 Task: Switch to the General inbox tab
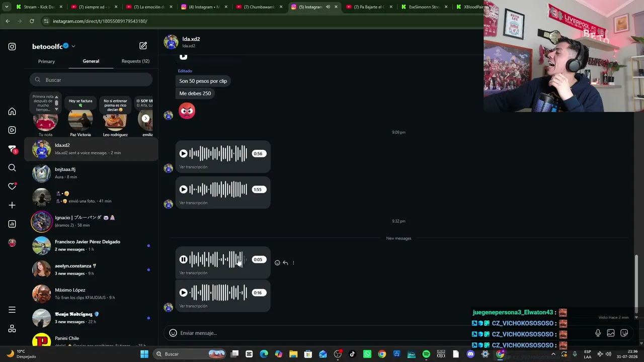click(91, 61)
